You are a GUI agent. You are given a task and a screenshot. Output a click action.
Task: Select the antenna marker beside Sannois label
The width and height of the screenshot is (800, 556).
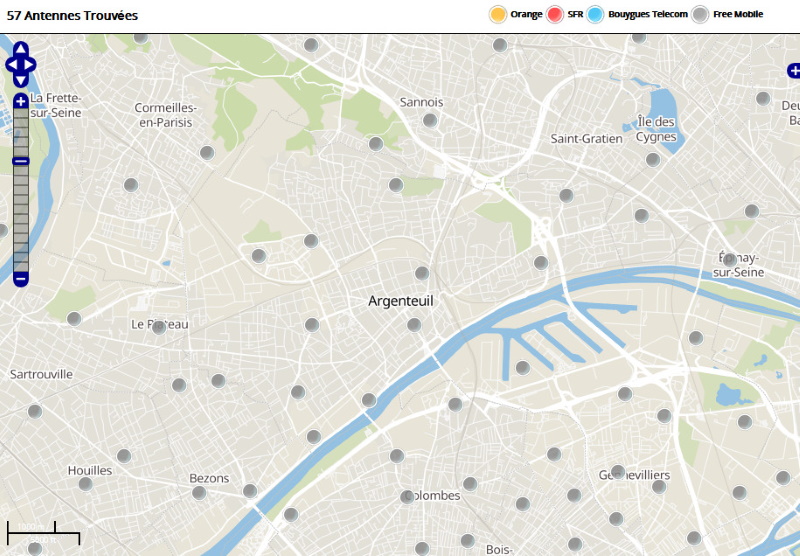[x=430, y=120]
